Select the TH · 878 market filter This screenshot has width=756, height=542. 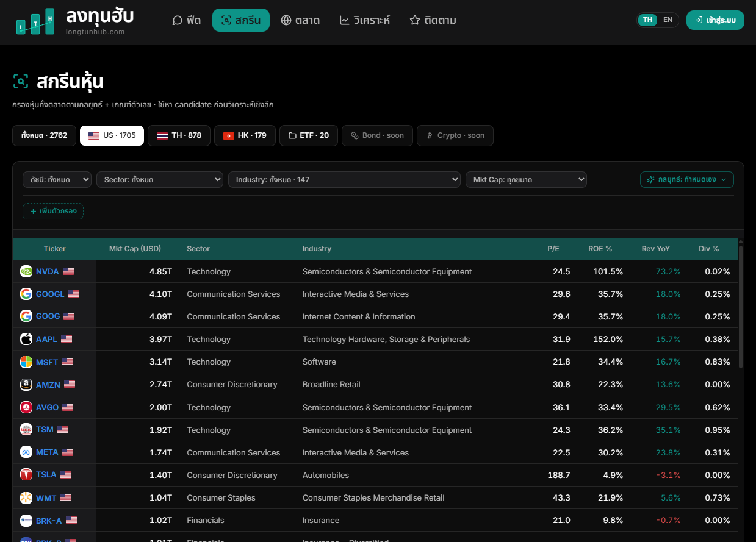click(x=179, y=135)
